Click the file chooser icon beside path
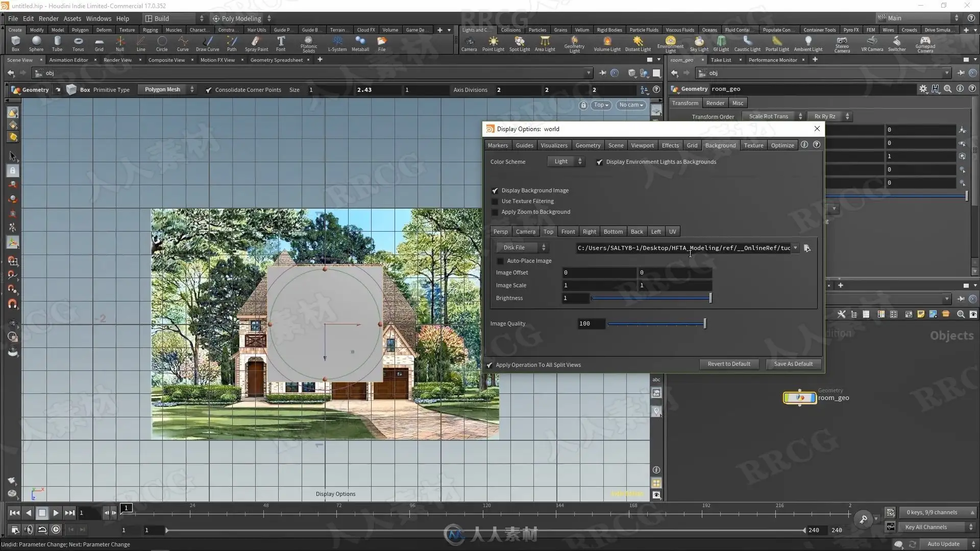980x551 pixels. (807, 248)
